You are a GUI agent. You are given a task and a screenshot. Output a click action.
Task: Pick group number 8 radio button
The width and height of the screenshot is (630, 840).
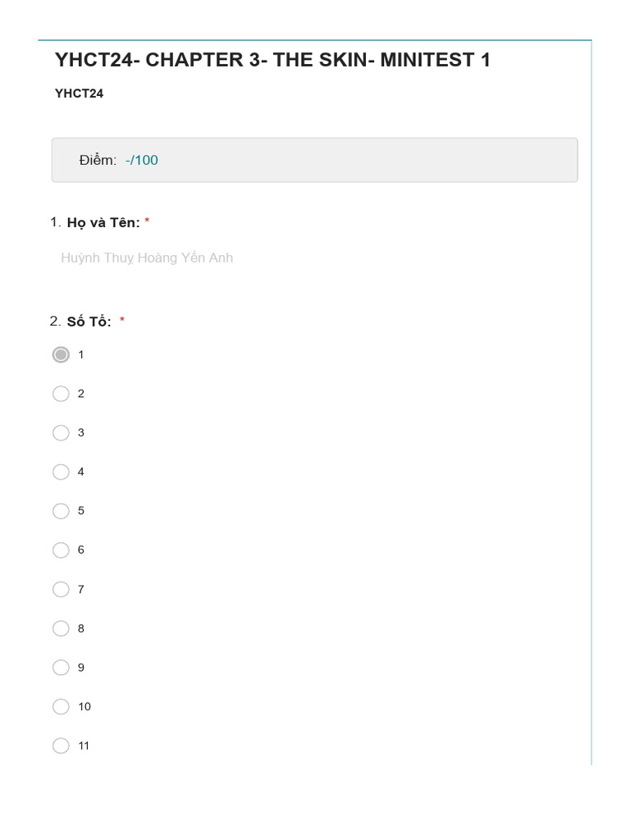(61, 628)
